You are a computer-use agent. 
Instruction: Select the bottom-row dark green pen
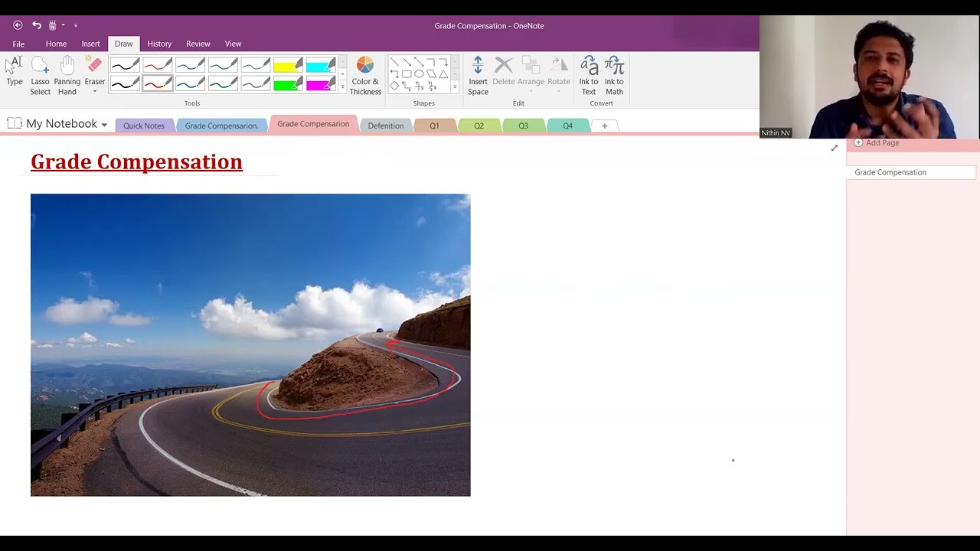223,83
